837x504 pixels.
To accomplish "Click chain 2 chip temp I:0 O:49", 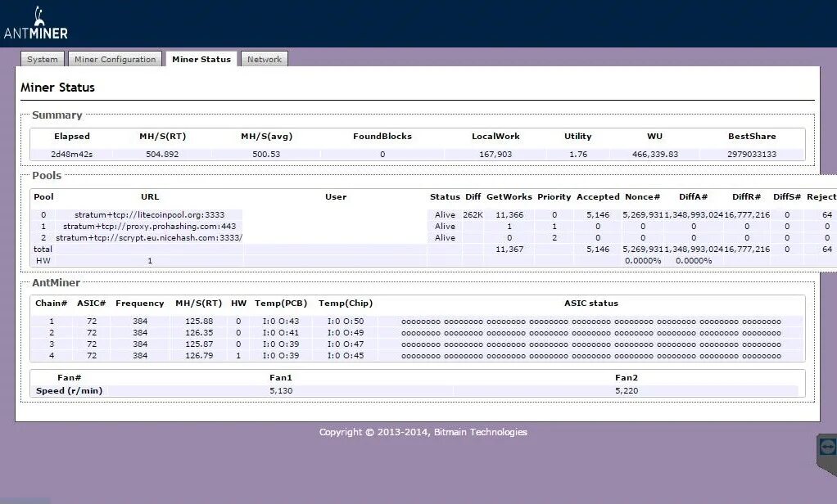I will click(346, 333).
